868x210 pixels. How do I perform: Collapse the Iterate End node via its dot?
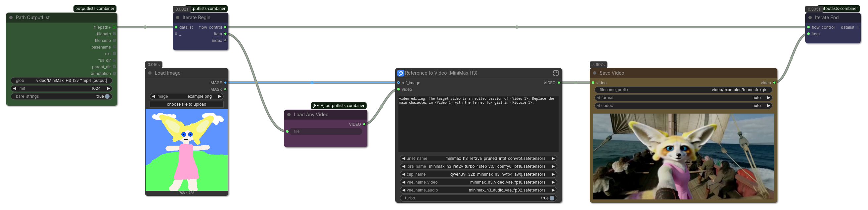coord(810,17)
